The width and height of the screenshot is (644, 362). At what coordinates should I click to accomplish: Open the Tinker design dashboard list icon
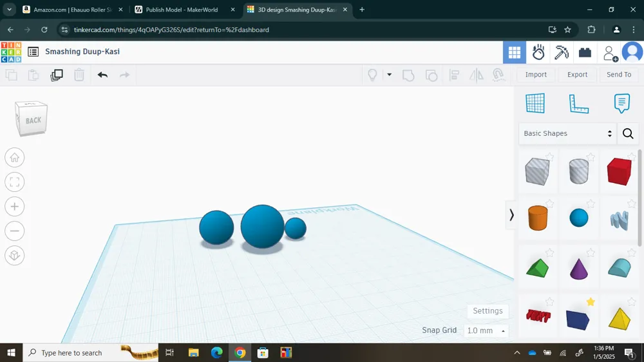point(33,52)
